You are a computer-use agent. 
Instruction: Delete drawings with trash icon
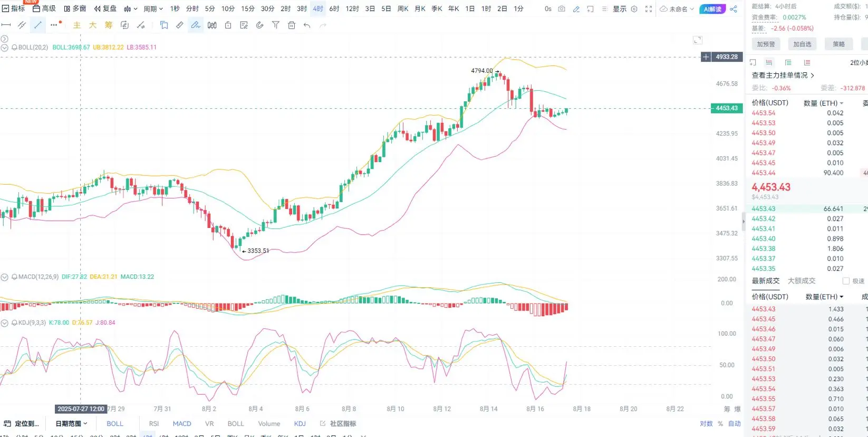[x=292, y=25]
